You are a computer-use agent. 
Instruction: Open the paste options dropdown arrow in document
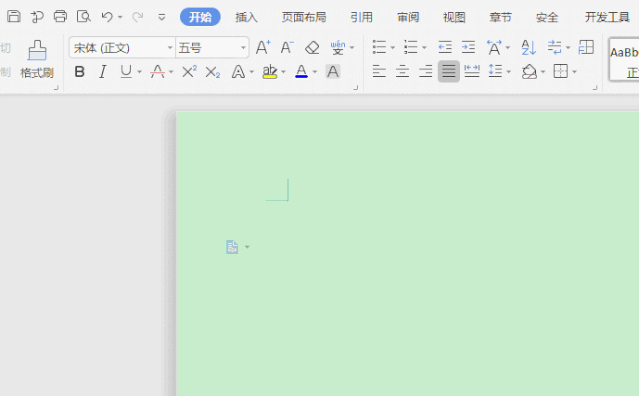coord(247,247)
